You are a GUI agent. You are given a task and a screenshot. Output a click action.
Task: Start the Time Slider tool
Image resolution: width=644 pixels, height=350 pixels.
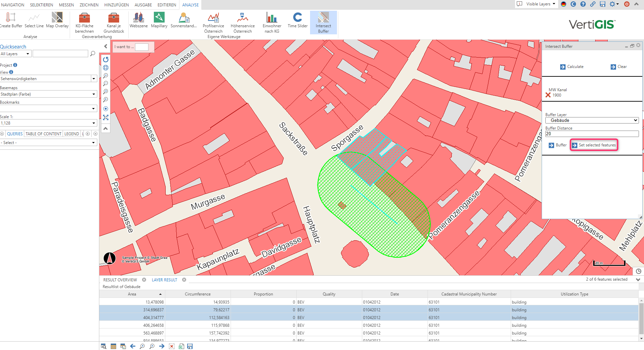click(x=297, y=20)
